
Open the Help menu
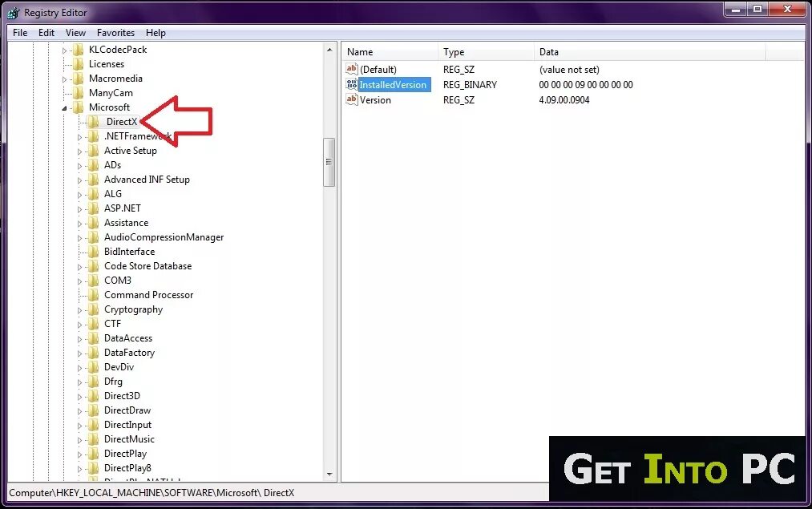pos(156,33)
